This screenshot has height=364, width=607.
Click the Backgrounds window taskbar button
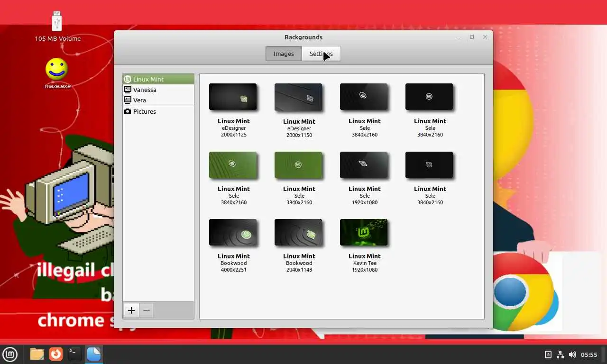(94, 354)
